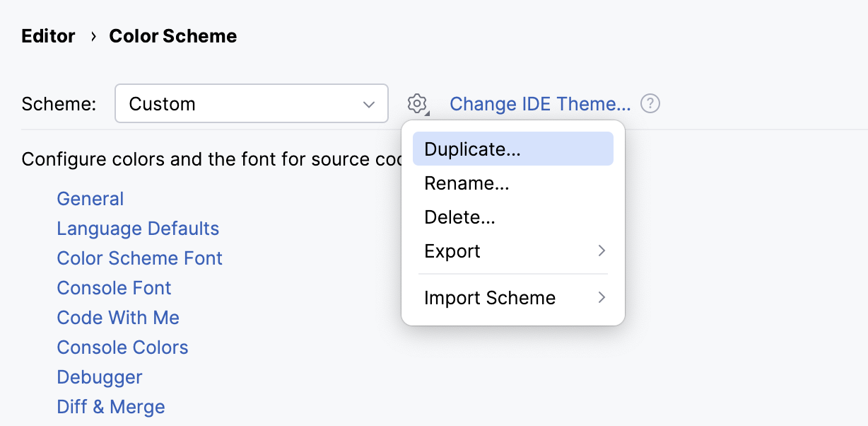Open the Debugger color settings
Screen dimensions: 868x426
(x=99, y=377)
